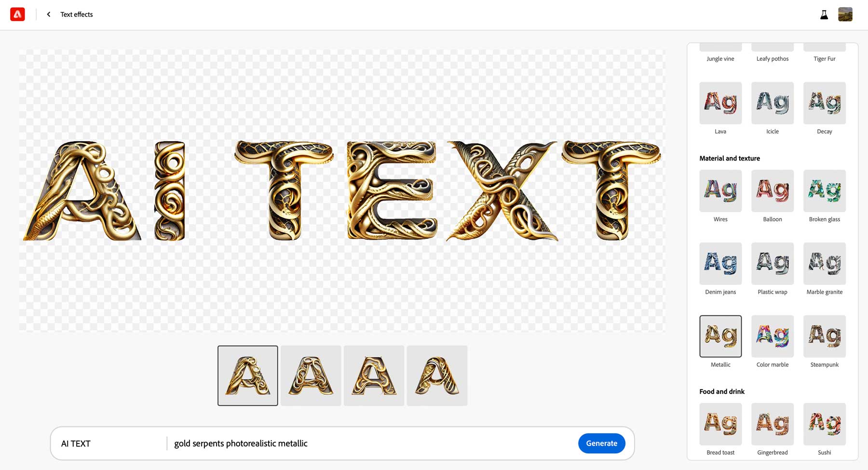Select the Balloon texture style
This screenshot has height=470, width=868.
(772, 191)
